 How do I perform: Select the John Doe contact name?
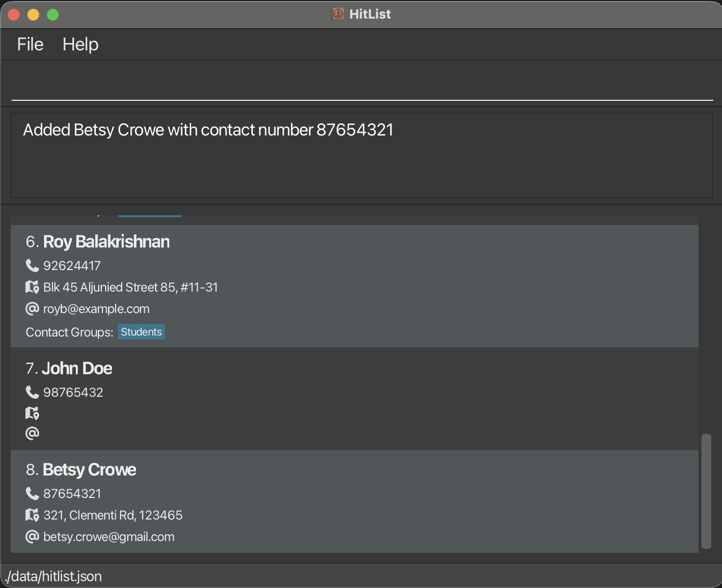pos(77,368)
